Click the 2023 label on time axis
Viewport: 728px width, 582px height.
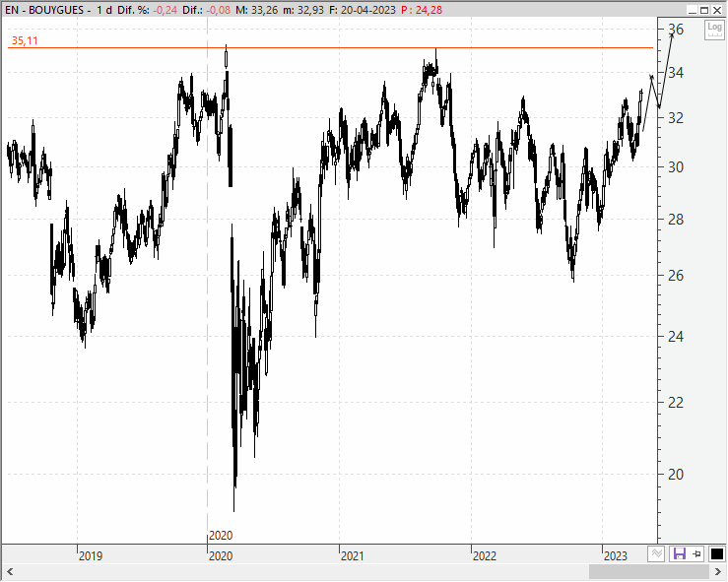pos(616,555)
